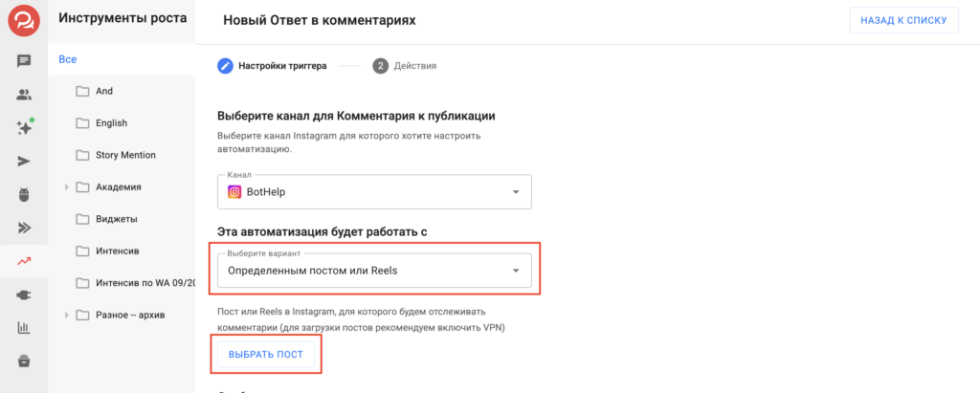Select the growth tools trend icon
This screenshot has height=393, width=980.
pyautogui.click(x=24, y=261)
